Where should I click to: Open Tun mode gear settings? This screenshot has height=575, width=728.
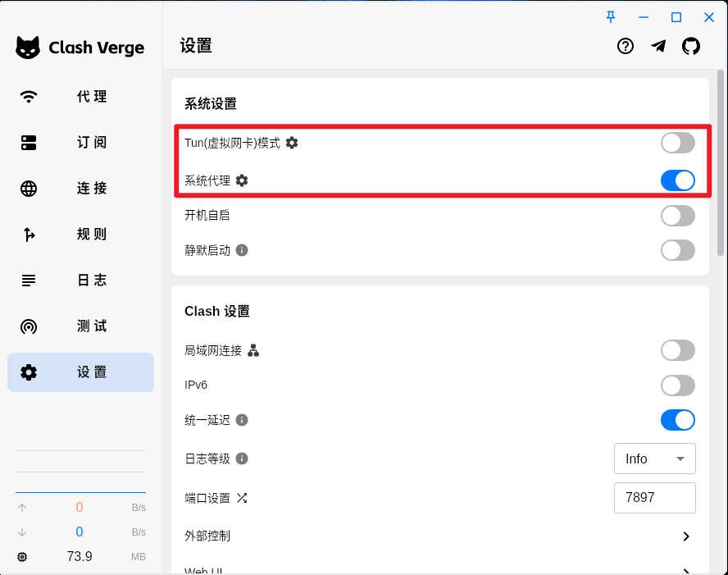(x=292, y=143)
